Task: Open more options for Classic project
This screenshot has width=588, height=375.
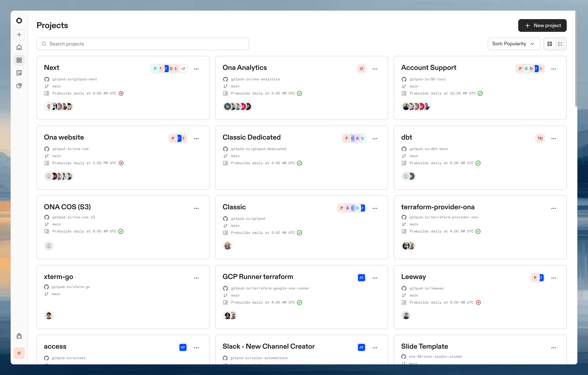Action: [375, 208]
